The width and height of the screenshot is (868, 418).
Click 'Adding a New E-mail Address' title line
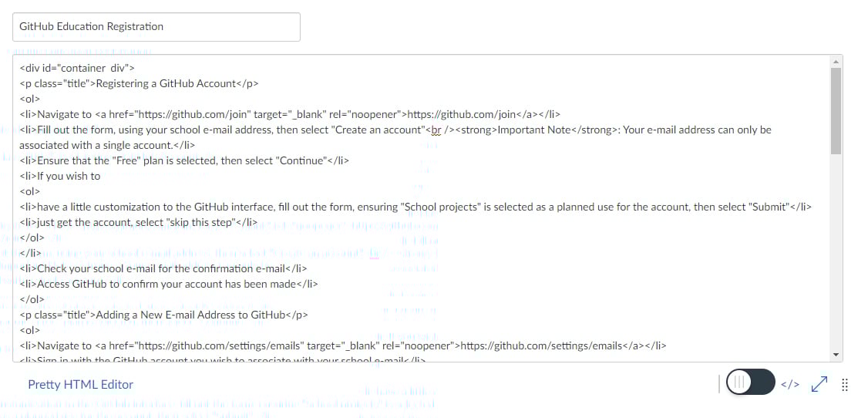pos(163,315)
